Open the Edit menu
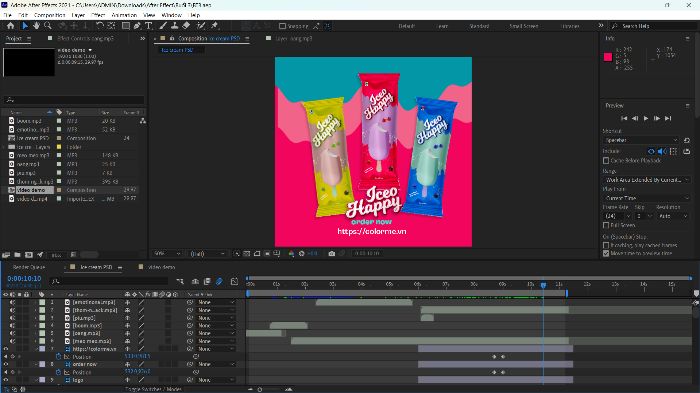Image resolution: width=700 pixels, height=393 pixels. (23, 15)
